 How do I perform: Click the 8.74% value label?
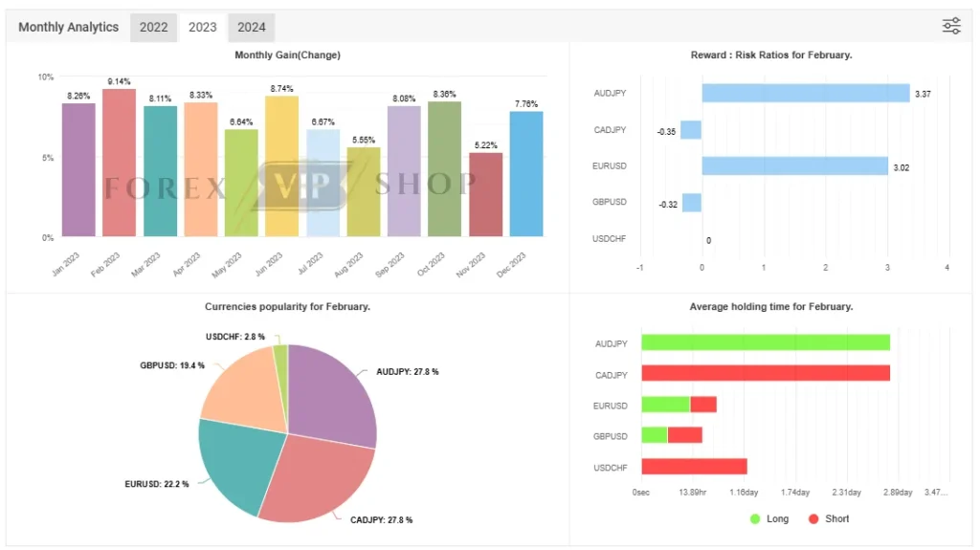[282, 89]
